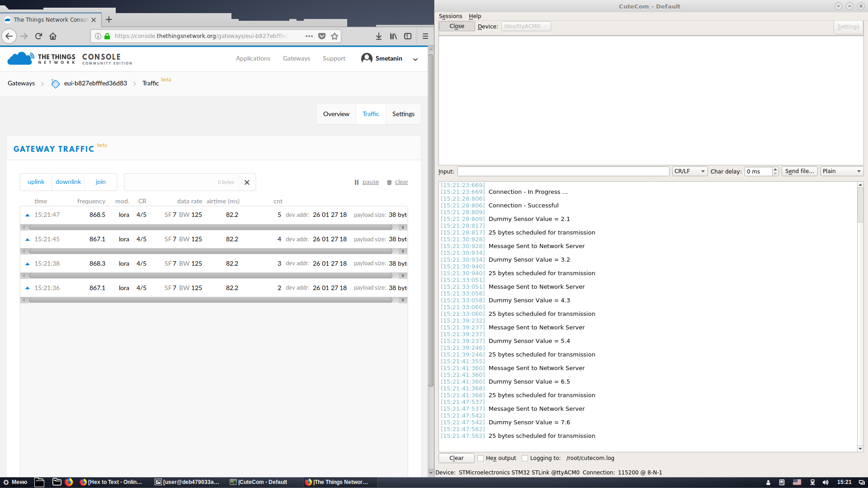Click gateway icon in breadcrumb
This screenshot has height=488, width=868.
point(55,84)
